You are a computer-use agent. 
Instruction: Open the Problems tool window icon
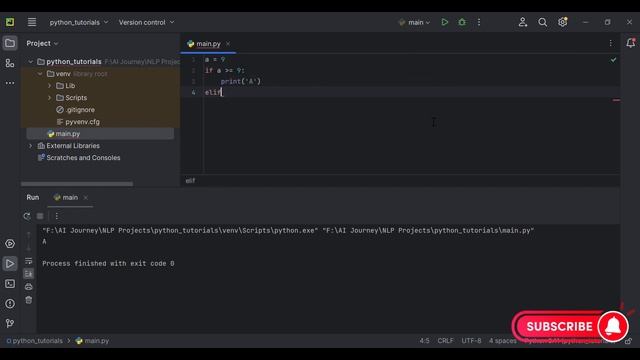[10, 304]
